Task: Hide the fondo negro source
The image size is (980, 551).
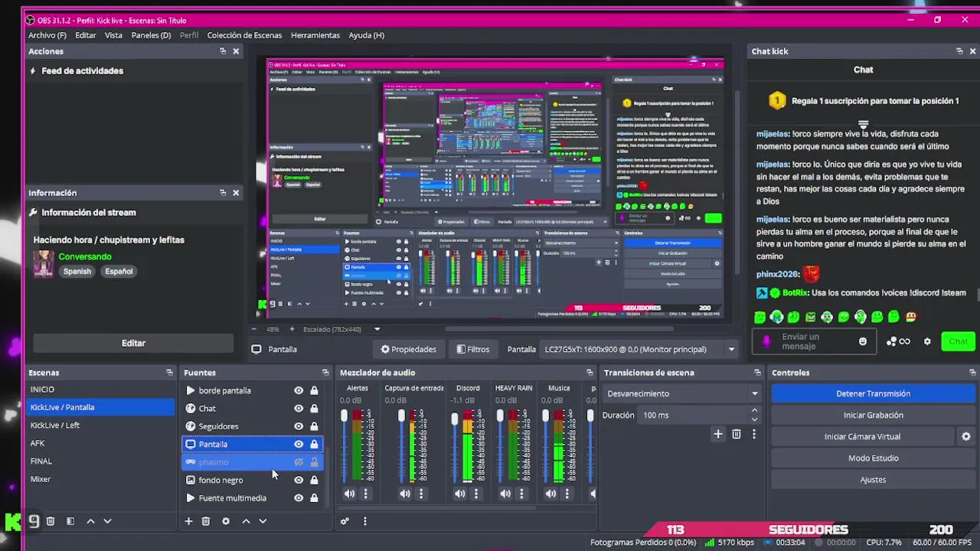Action: [299, 480]
